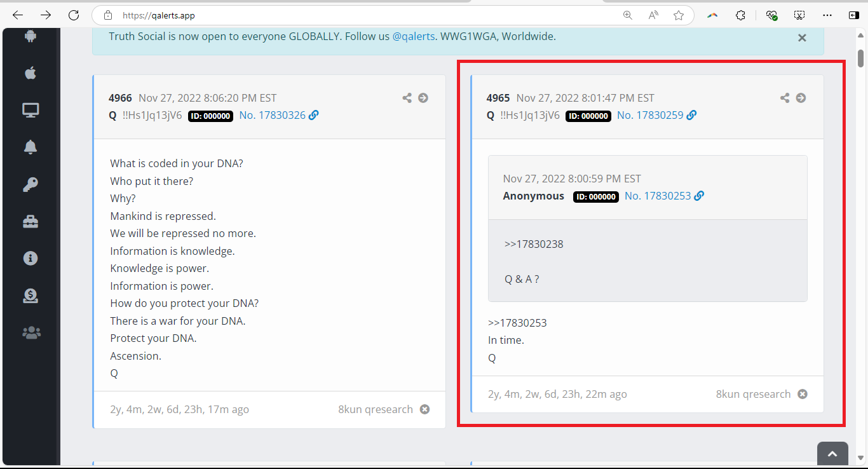This screenshot has height=469, width=868.
Task: Open Browser essentials heart icon
Action: tap(772, 15)
